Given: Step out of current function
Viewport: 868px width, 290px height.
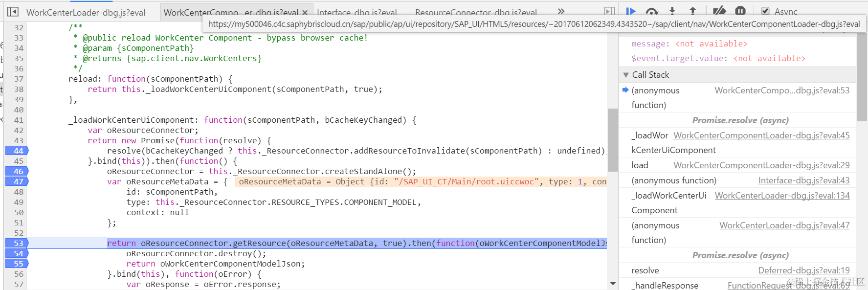Looking at the screenshot, I should (x=692, y=11).
